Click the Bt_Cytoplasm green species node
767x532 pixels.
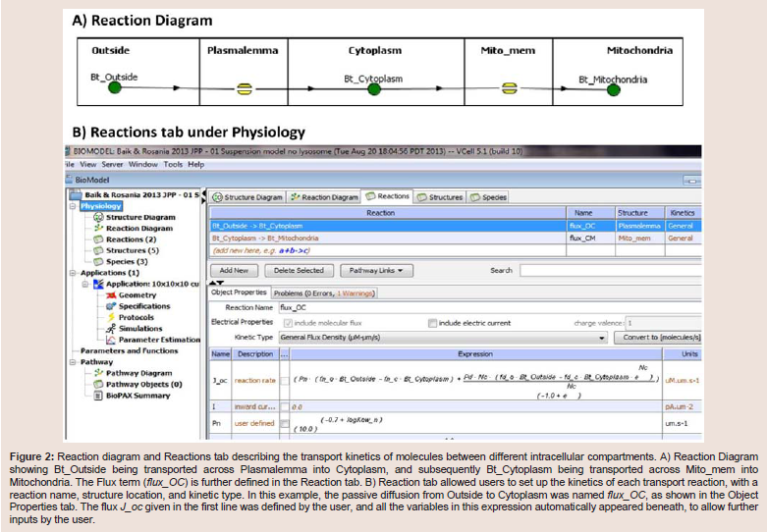coord(374,89)
